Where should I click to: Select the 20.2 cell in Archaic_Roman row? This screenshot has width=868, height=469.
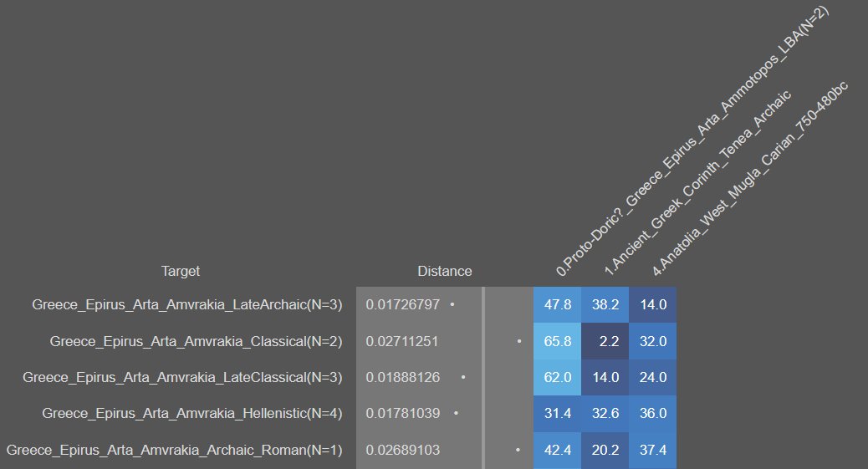click(x=605, y=450)
